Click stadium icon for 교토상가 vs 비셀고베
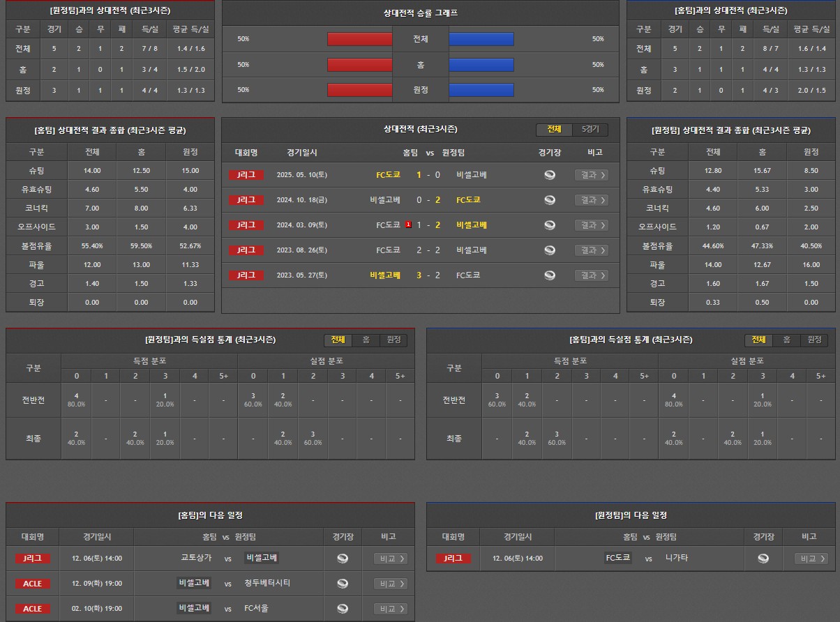 tap(342, 559)
